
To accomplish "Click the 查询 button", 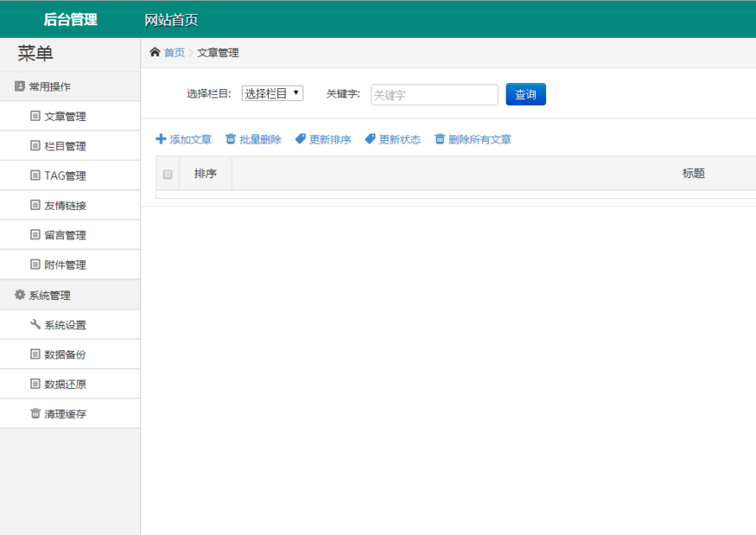I will click(x=525, y=94).
